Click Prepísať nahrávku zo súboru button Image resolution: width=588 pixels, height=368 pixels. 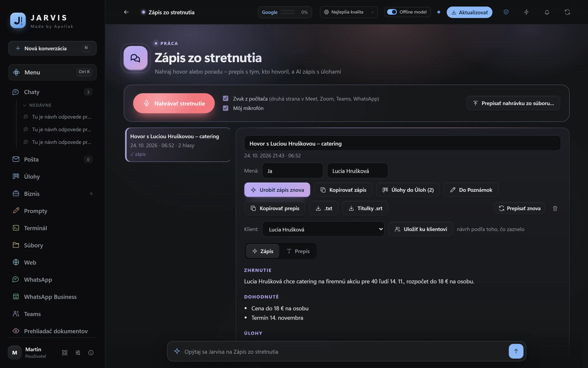[513, 103]
